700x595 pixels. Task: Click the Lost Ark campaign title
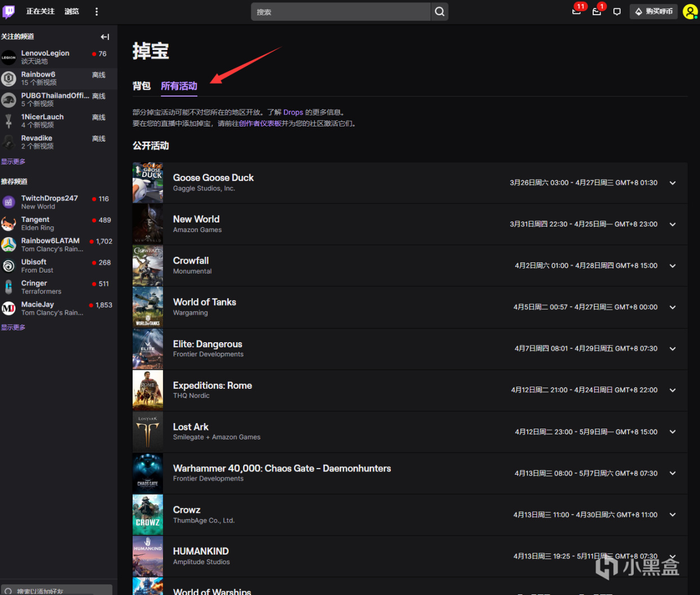[x=191, y=427]
